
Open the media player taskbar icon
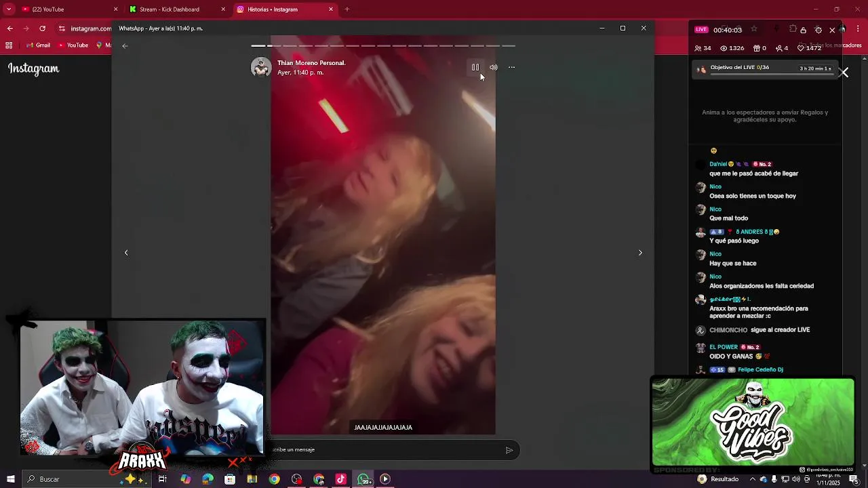coord(385,479)
